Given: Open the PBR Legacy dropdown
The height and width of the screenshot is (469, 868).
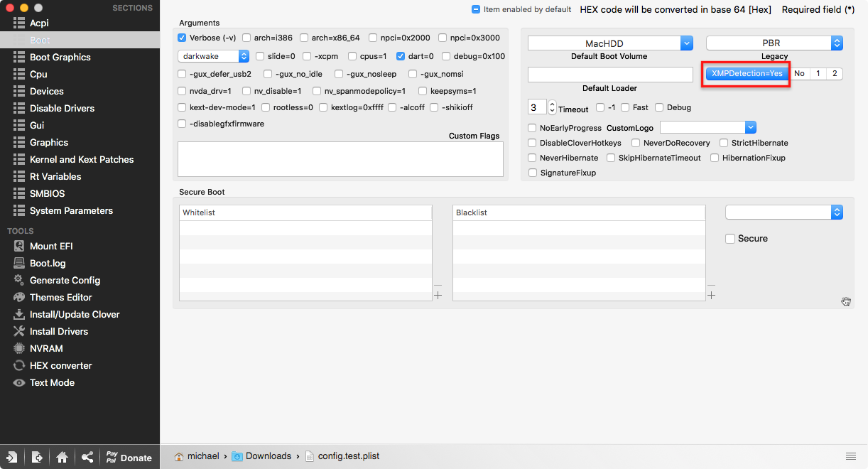Looking at the screenshot, I should click(x=774, y=43).
